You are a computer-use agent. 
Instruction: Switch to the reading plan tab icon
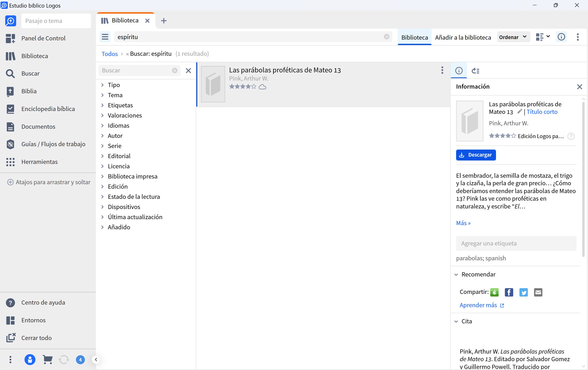tap(476, 71)
